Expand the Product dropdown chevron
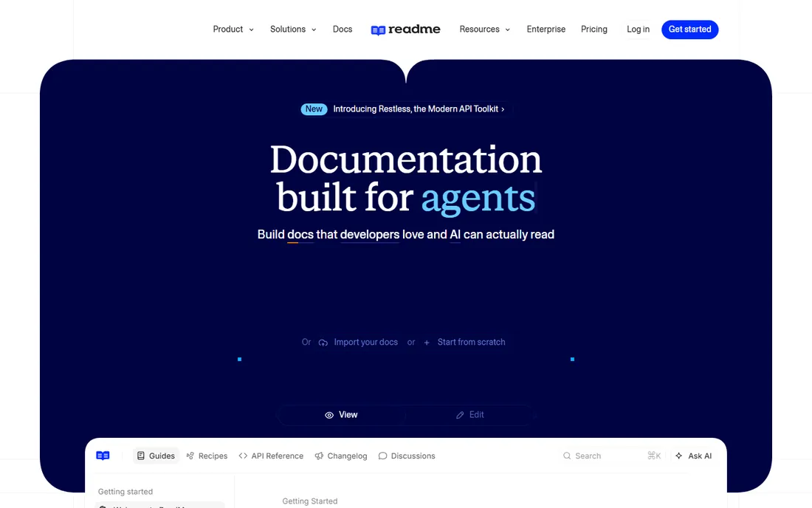 pyautogui.click(x=251, y=30)
